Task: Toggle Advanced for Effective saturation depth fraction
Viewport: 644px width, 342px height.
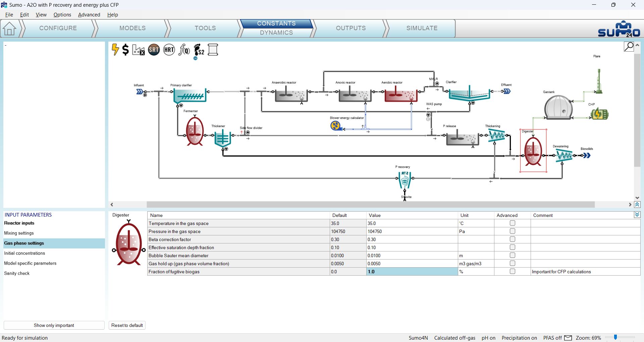Action: point(512,247)
